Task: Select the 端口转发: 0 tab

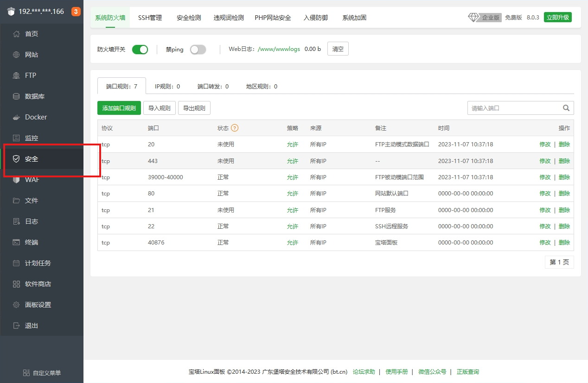Action: coord(213,86)
